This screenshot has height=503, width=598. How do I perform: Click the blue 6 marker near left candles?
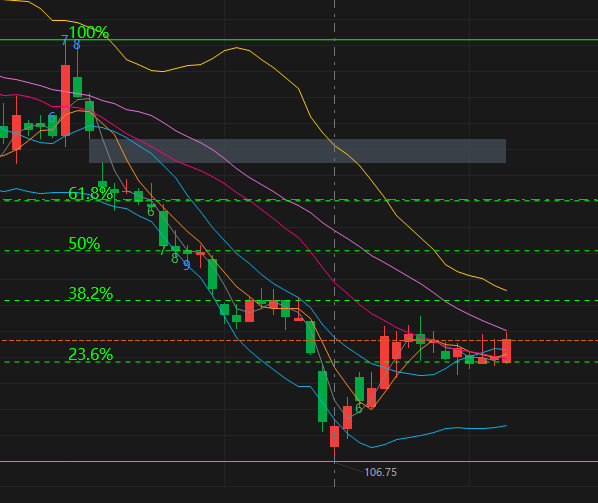51,117
